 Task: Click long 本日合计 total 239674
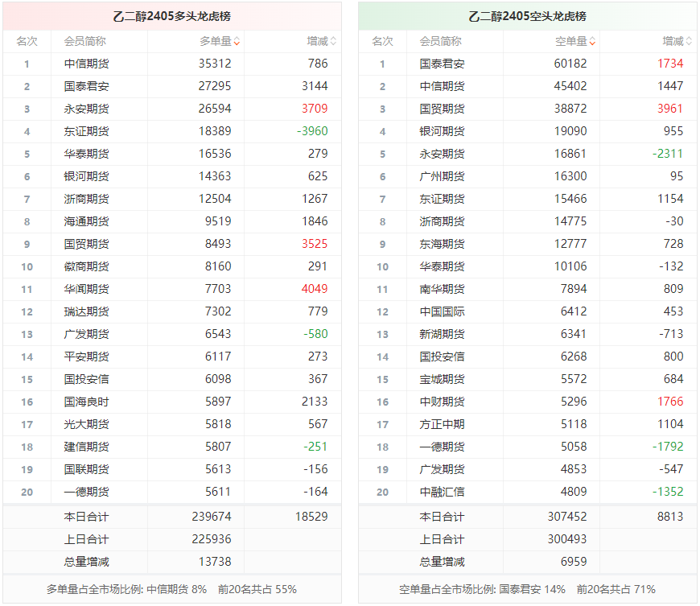212,517
